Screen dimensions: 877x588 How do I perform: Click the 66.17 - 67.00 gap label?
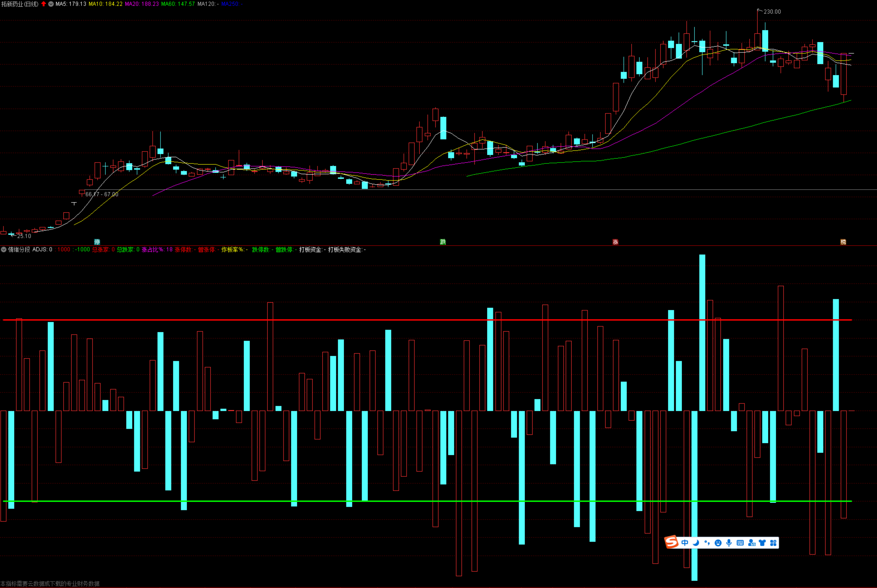click(x=102, y=194)
